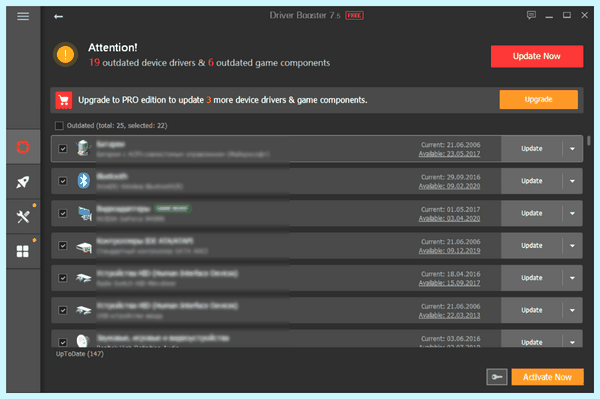Viewport: 600px width, 399px height.
Task: Go back with the arrow icon
Action: click(x=58, y=16)
